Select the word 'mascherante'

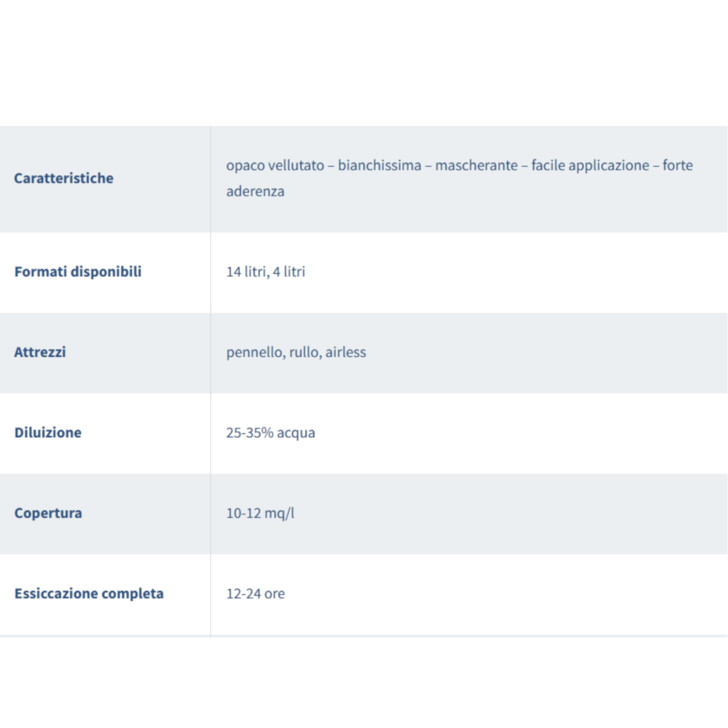point(476,165)
